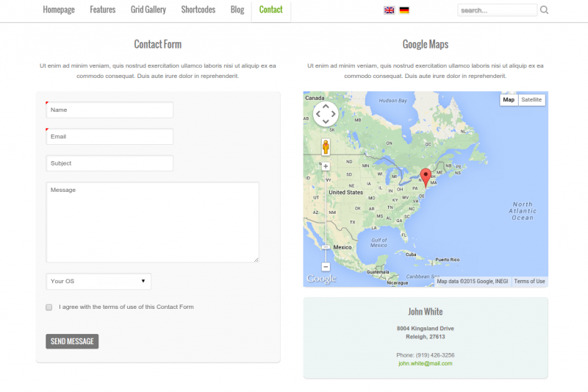Click the Email input field
This screenshot has width=588, height=392.
(x=110, y=137)
